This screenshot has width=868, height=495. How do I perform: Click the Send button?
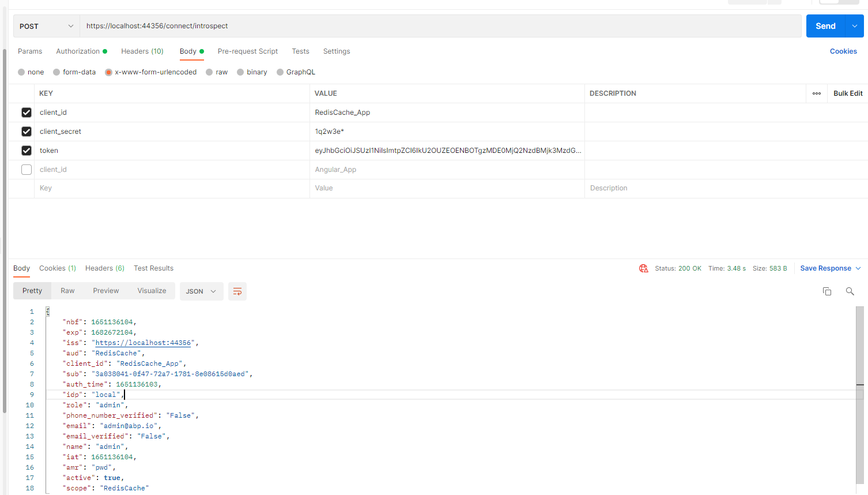[825, 25]
